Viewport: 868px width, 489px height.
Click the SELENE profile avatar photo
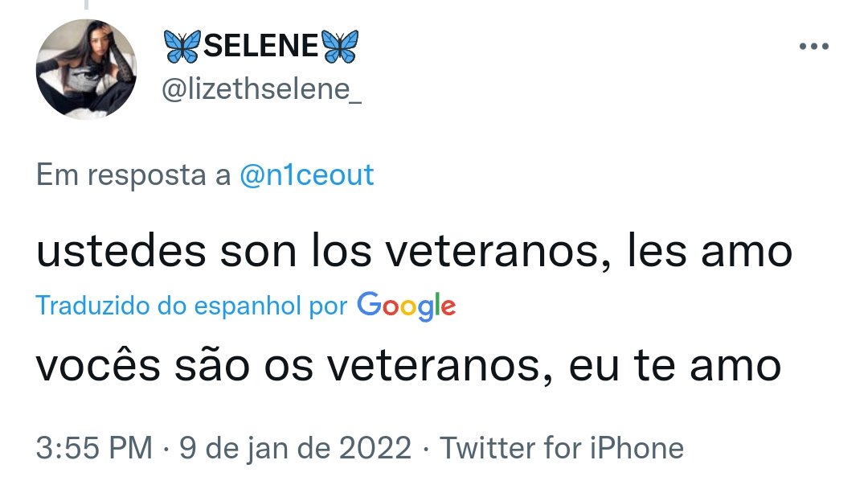[x=86, y=69]
